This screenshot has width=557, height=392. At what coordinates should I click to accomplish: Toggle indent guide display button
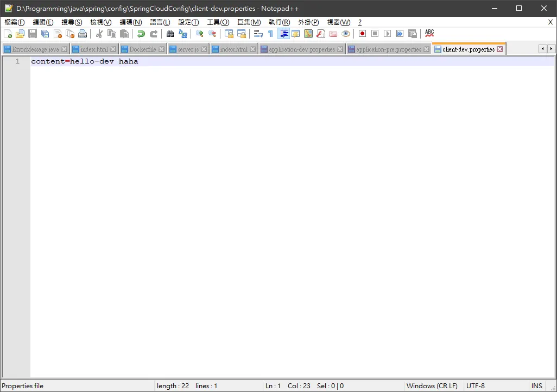tap(284, 34)
